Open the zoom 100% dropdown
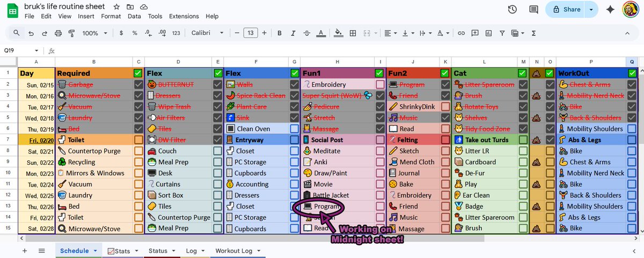The image size is (644, 258). [93, 33]
